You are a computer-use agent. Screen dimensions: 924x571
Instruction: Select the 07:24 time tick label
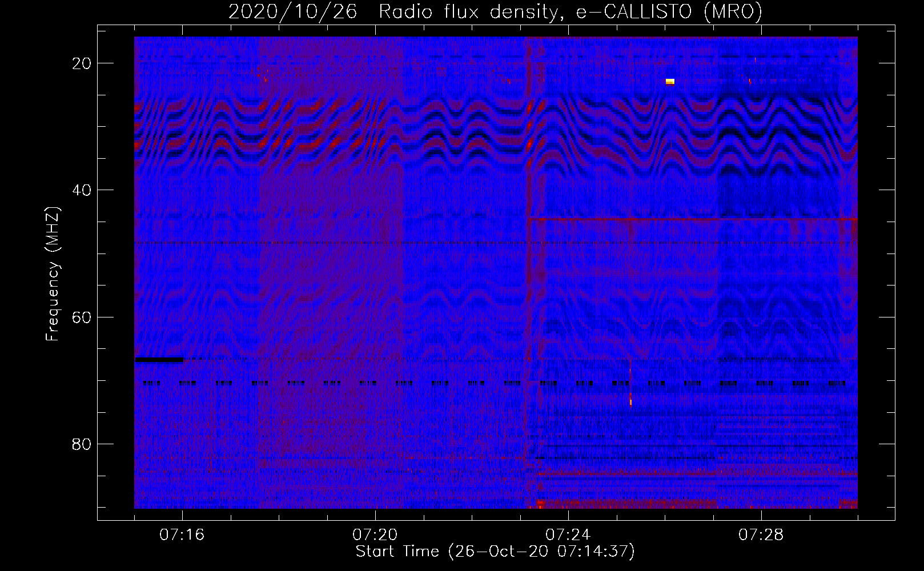(x=568, y=535)
